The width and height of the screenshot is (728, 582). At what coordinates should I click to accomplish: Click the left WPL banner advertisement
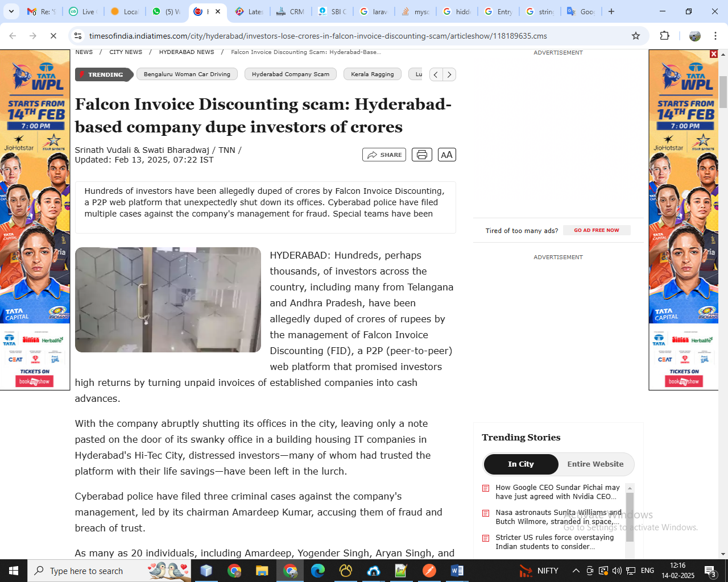(35, 220)
